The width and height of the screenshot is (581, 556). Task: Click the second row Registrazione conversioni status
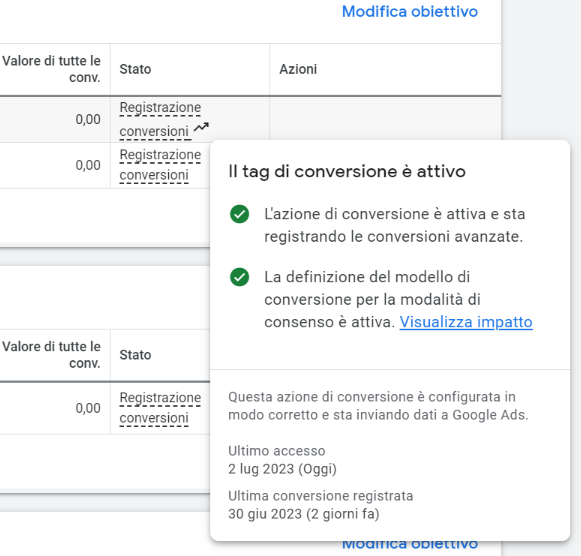click(160, 165)
